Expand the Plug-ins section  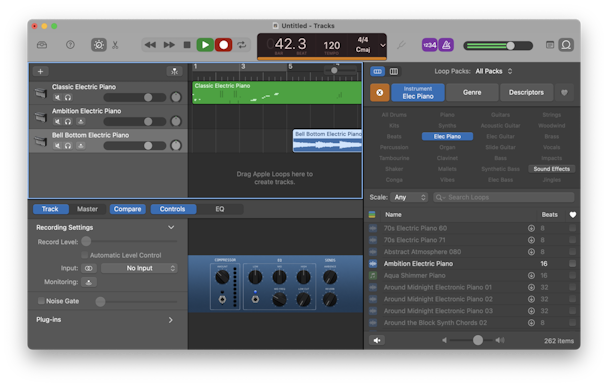(x=171, y=320)
